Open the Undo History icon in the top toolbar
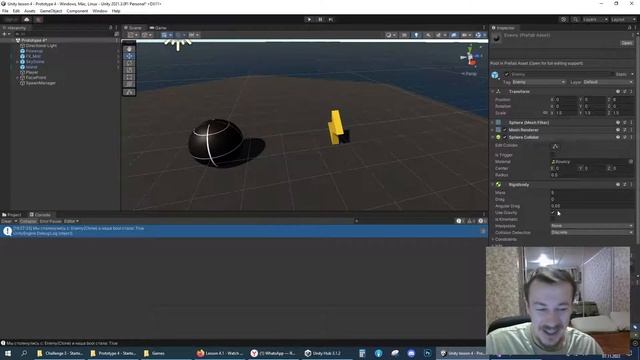The height and width of the screenshot is (360, 640). (564, 20)
